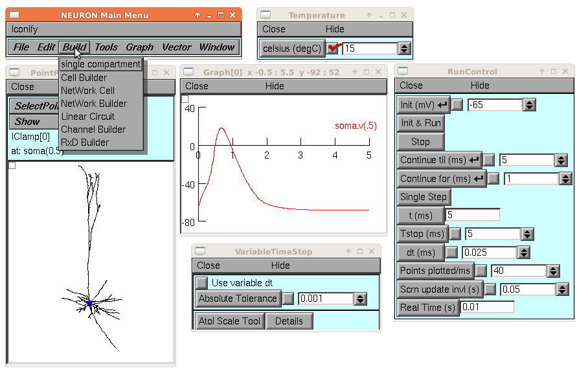Click the Atol Scale Tool button
Image resolution: width=588 pixels, height=373 pixels.
tap(229, 321)
